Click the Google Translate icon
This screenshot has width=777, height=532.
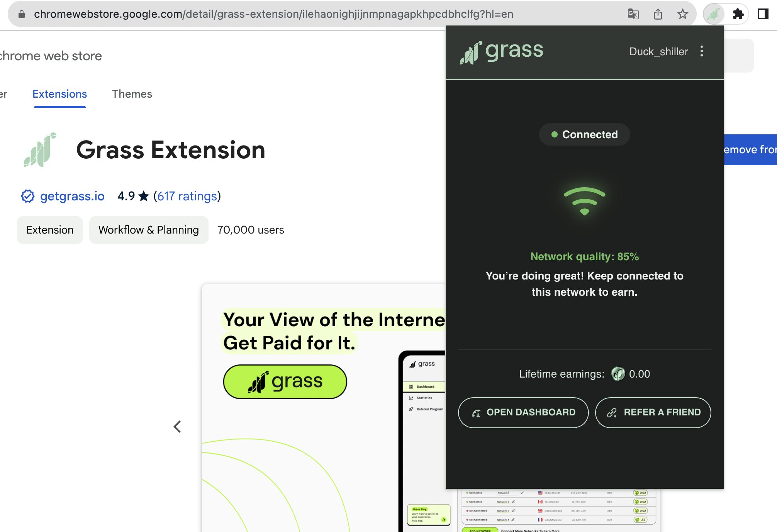pyautogui.click(x=633, y=14)
